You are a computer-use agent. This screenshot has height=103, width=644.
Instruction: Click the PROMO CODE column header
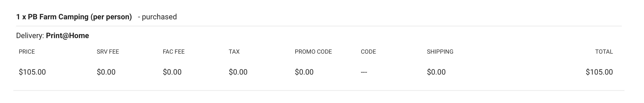(x=313, y=52)
